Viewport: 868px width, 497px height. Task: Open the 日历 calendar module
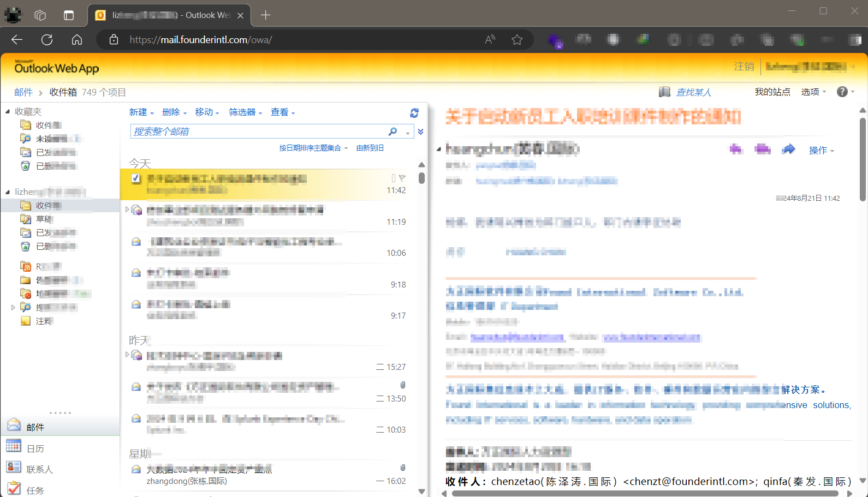pyautogui.click(x=60, y=448)
